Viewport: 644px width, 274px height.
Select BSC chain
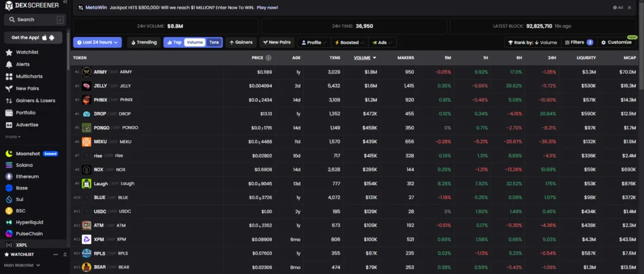point(21,210)
